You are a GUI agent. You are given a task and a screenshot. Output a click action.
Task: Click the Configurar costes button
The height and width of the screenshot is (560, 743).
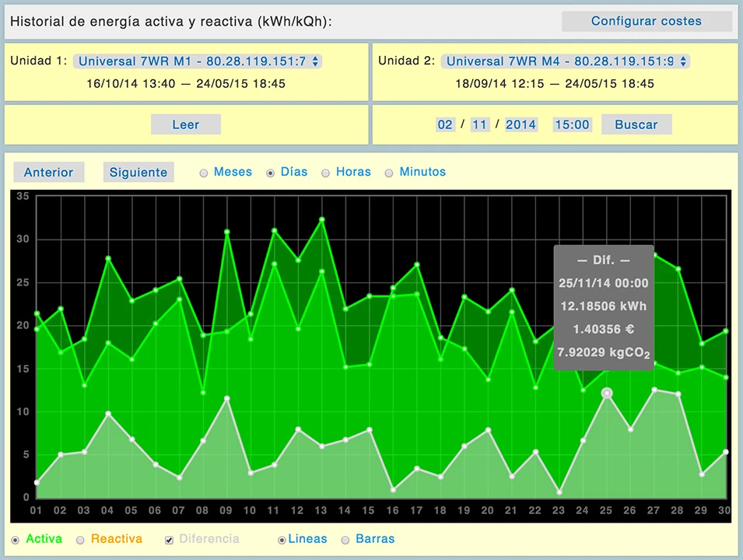646,22
